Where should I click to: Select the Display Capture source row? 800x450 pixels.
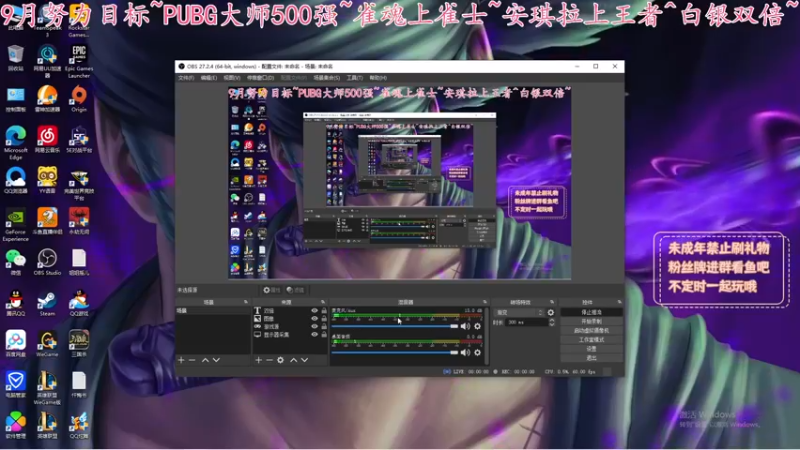290,335
